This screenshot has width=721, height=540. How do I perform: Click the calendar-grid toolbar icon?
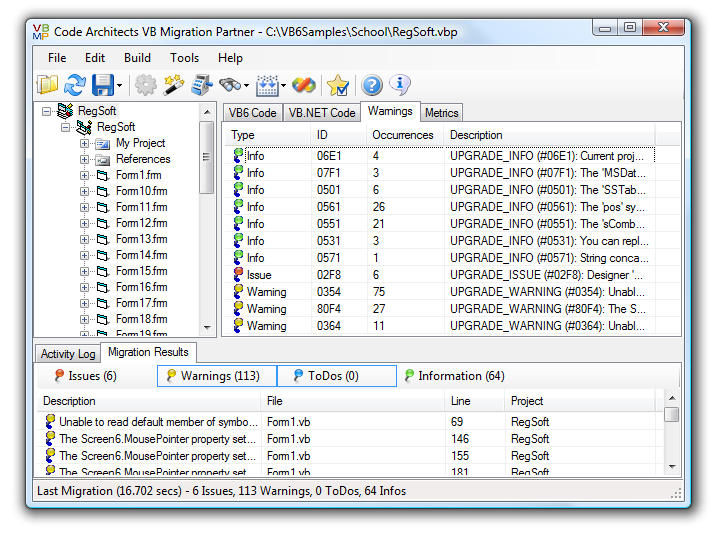point(267,85)
